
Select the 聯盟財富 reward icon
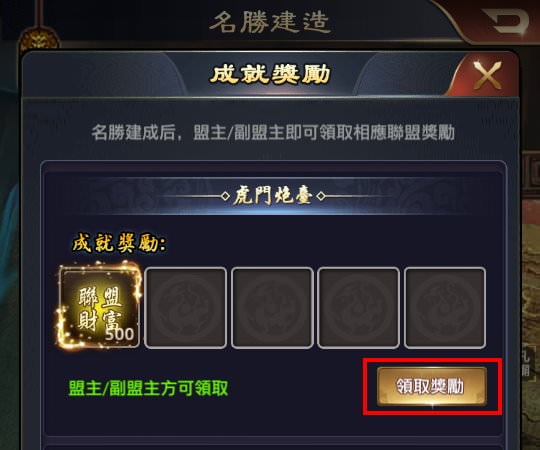[99, 307]
